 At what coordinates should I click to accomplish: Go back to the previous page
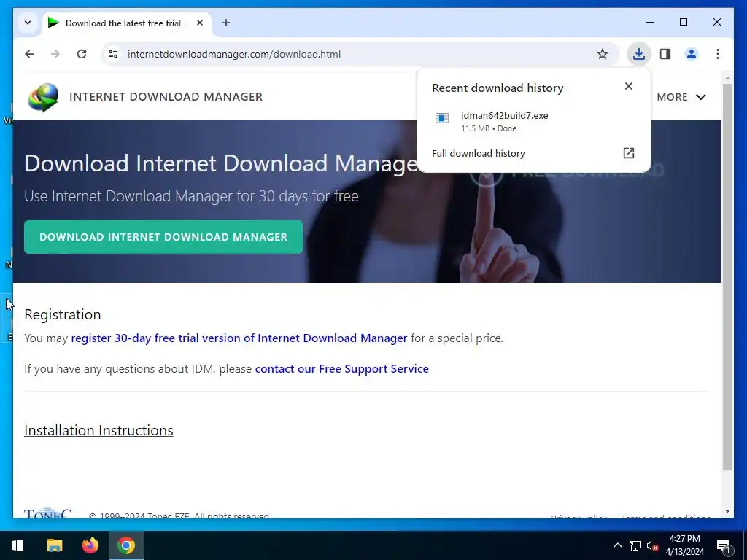(x=29, y=54)
